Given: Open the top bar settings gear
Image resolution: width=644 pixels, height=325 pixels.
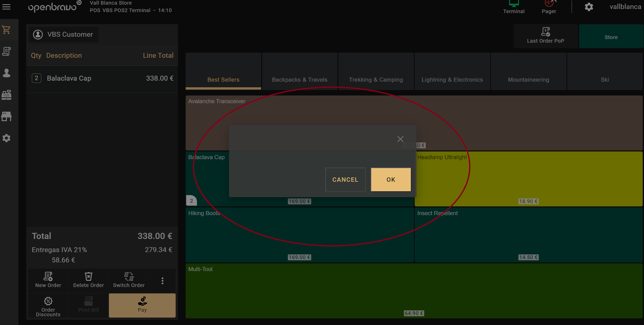Looking at the screenshot, I should [589, 7].
